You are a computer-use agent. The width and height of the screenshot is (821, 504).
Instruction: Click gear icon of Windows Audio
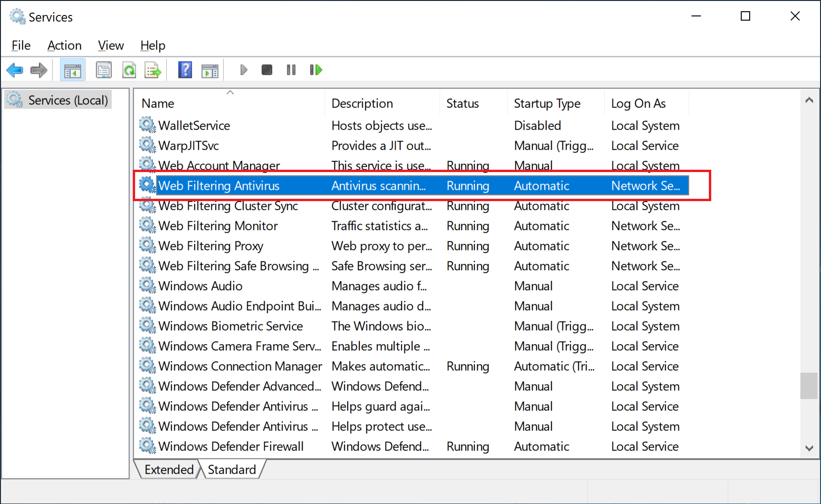[x=147, y=285]
